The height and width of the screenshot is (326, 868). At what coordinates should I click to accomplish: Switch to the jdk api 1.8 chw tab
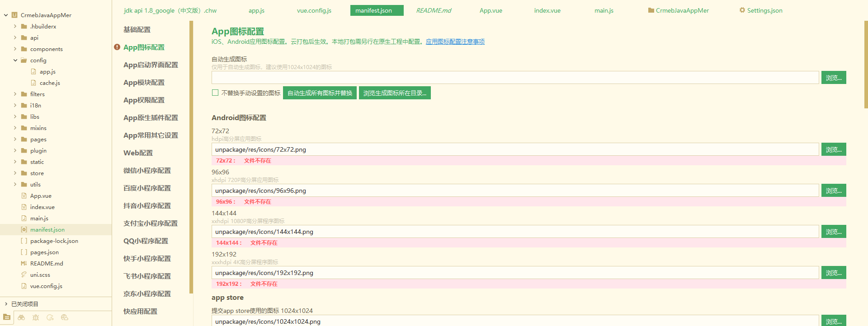170,10
